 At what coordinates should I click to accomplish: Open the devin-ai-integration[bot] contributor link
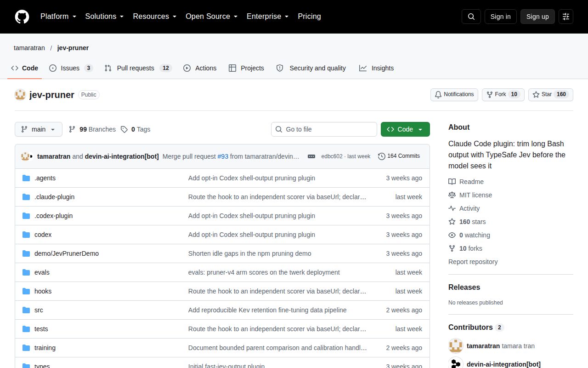pos(503,364)
